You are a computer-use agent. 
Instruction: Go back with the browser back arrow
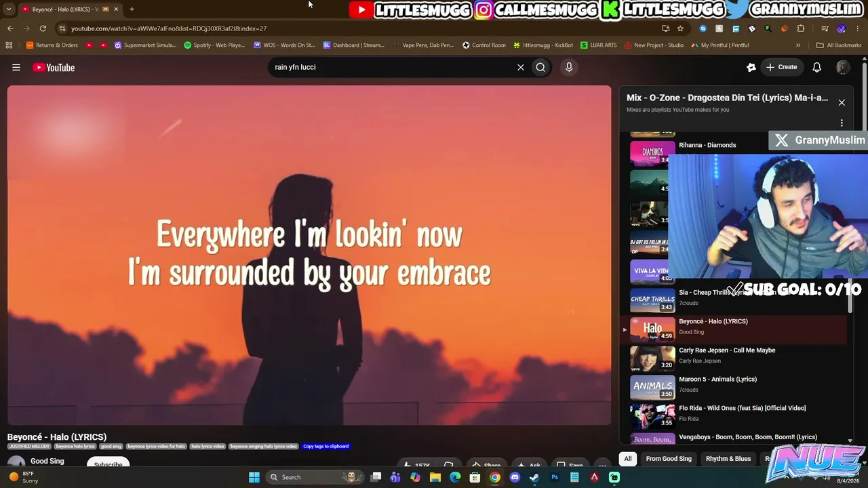click(x=10, y=28)
